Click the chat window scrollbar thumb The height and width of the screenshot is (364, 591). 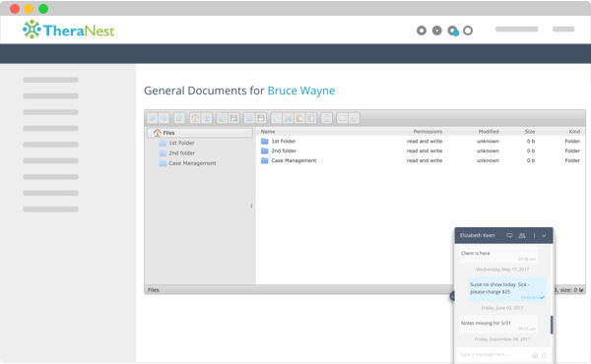pyautogui.click(x=552, y=325)
